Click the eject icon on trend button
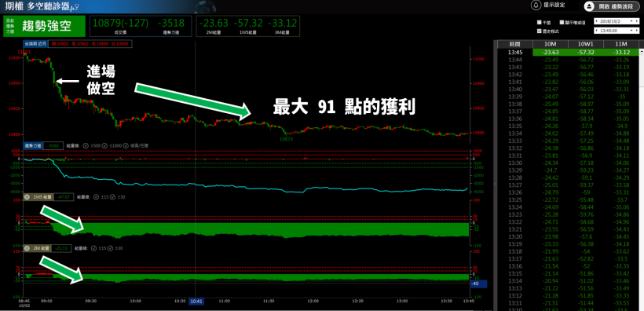Screen dimensions: 644x311 click(589, 6)
